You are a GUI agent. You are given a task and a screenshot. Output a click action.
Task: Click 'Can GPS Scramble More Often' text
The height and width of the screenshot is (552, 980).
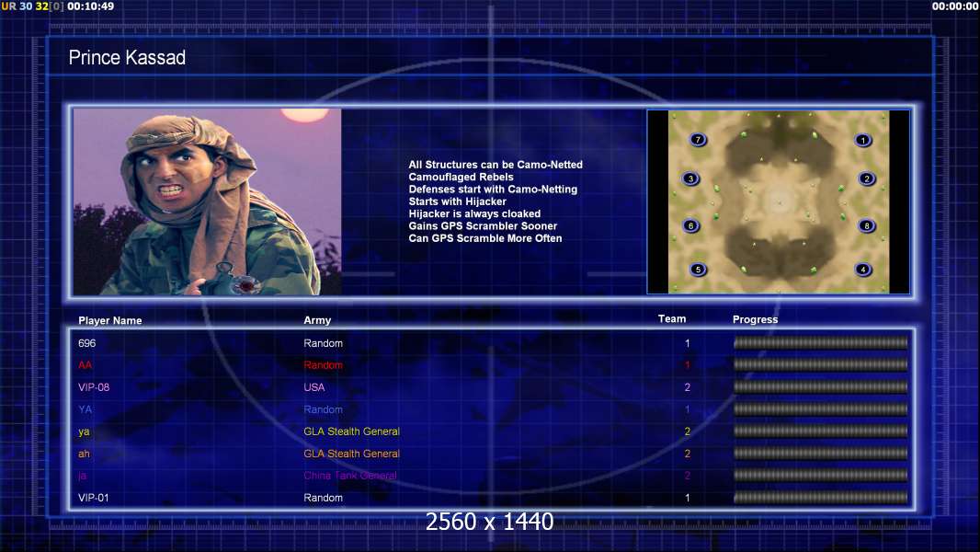[x=485, y=238]
